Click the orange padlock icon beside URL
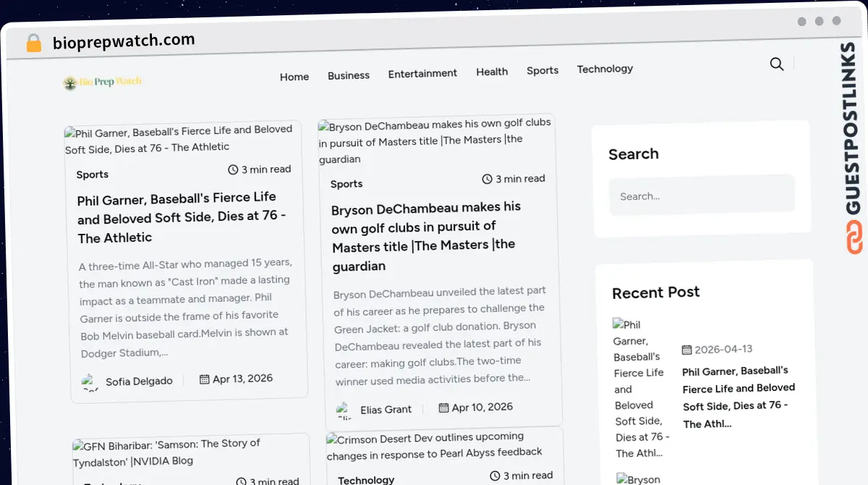Viewport: 868px width, 485px height. tap(33, 43)
